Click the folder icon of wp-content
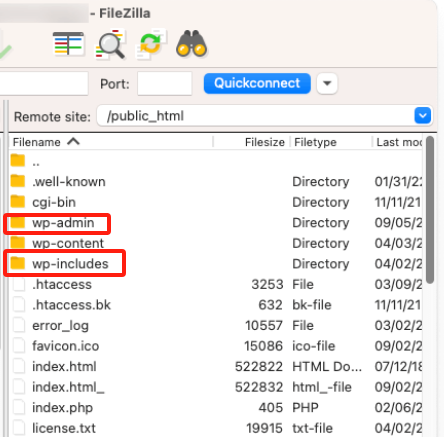This screenshot has width=444, height=437. (18, 243)
